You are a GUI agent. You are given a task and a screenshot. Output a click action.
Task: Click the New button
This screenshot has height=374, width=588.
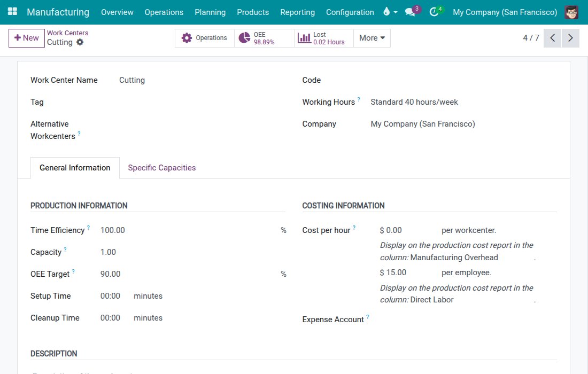click(27, 38)
